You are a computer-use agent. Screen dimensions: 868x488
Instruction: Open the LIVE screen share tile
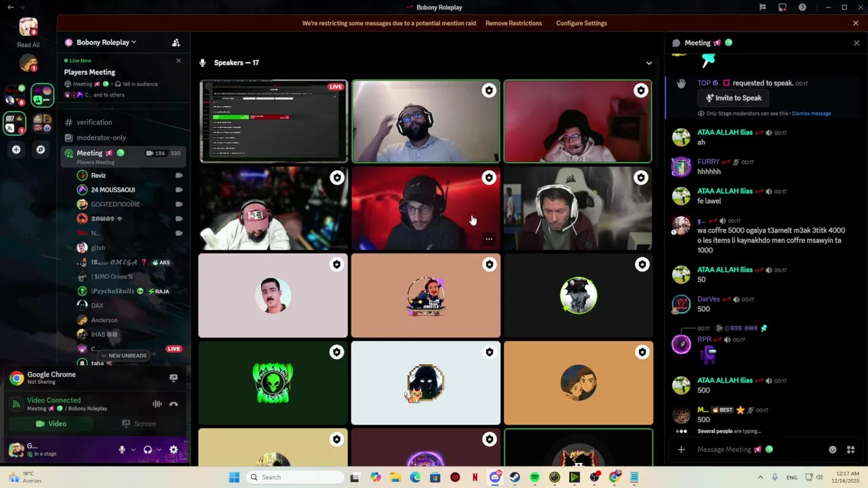273,121
